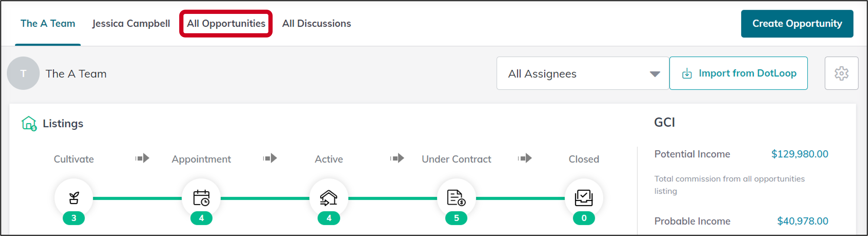This screenshot has height=236, width=868.
Task: Click the T team avatar circle
Action: point(23,73)
